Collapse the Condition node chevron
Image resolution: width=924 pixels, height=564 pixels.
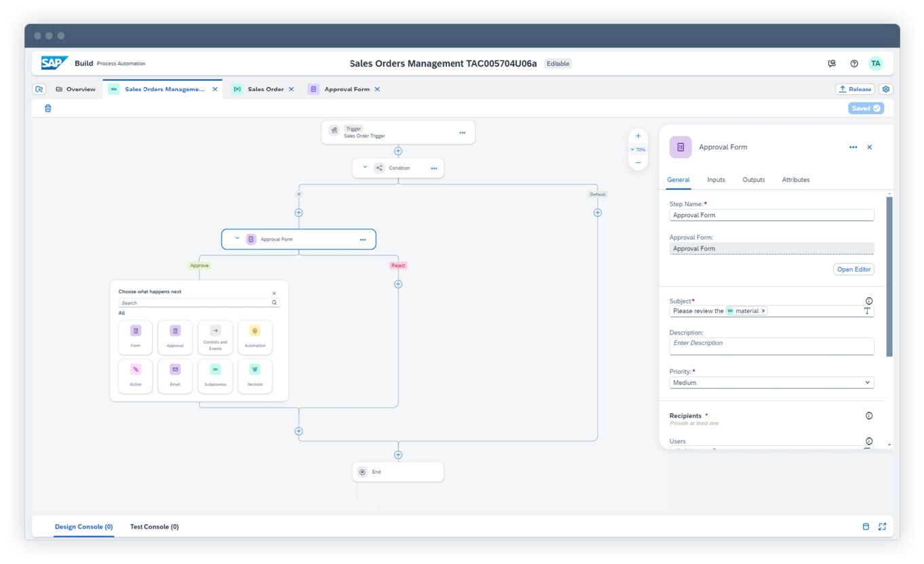pyautogui.click(x=365, y=168)
